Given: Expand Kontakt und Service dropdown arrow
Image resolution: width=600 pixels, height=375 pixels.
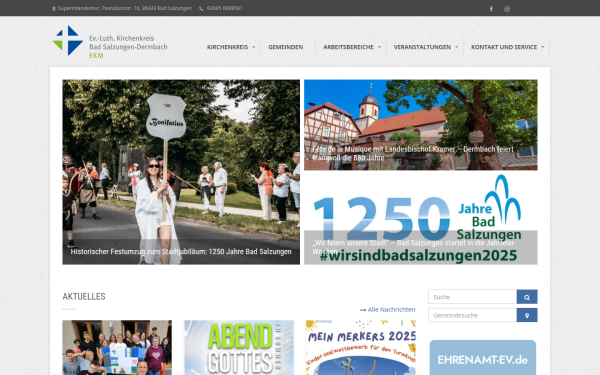Looking at the screenshot, I should (x=543, y=47).
